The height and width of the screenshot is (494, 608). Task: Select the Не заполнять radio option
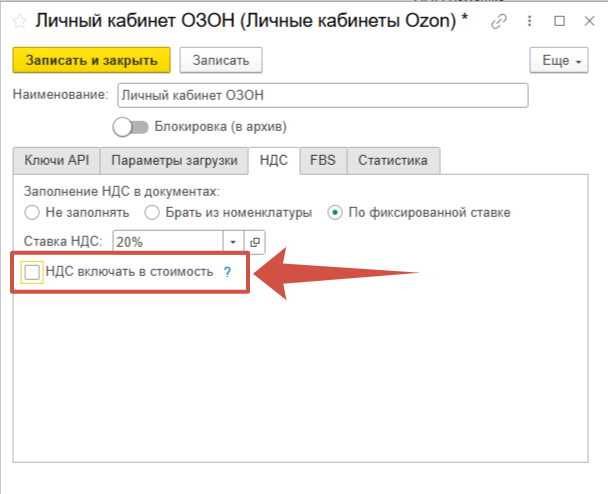coord(32,212)
